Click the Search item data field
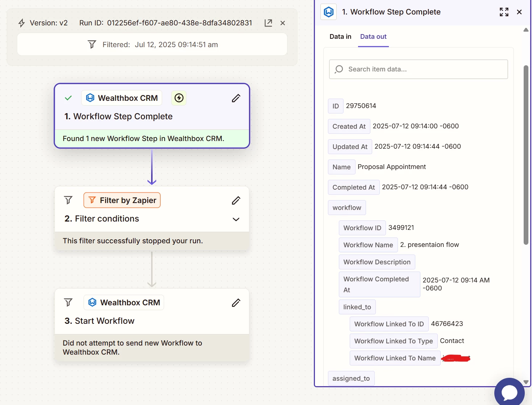 [419, 69]
